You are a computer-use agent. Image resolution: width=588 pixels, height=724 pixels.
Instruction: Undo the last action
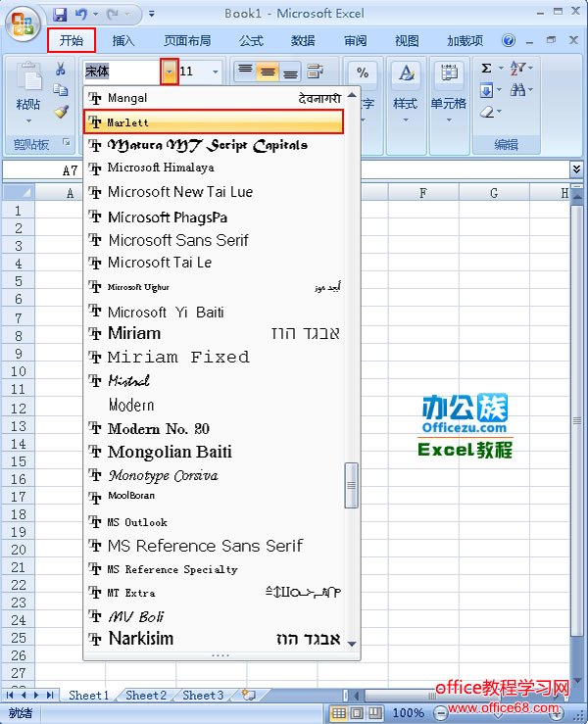click(x=81, y=15)
